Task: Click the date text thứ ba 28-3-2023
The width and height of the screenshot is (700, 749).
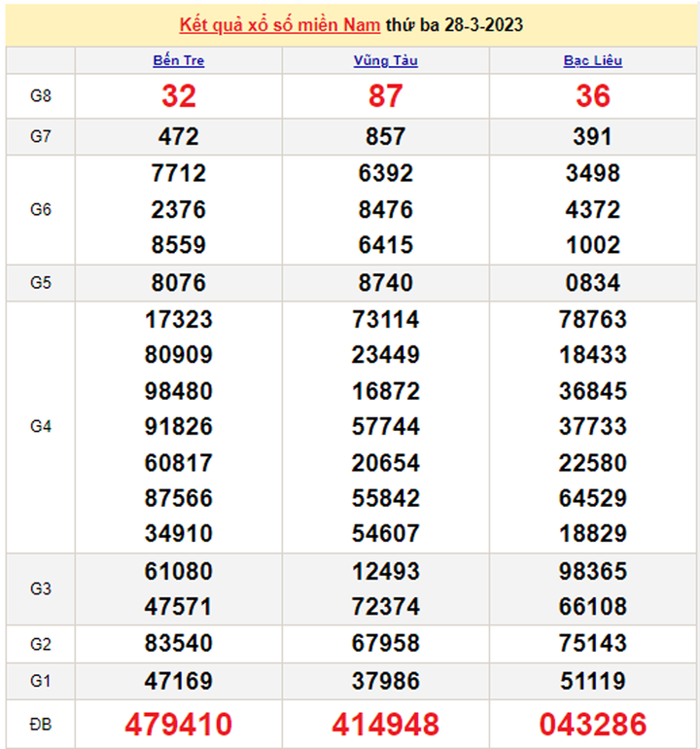Action: 454,24
